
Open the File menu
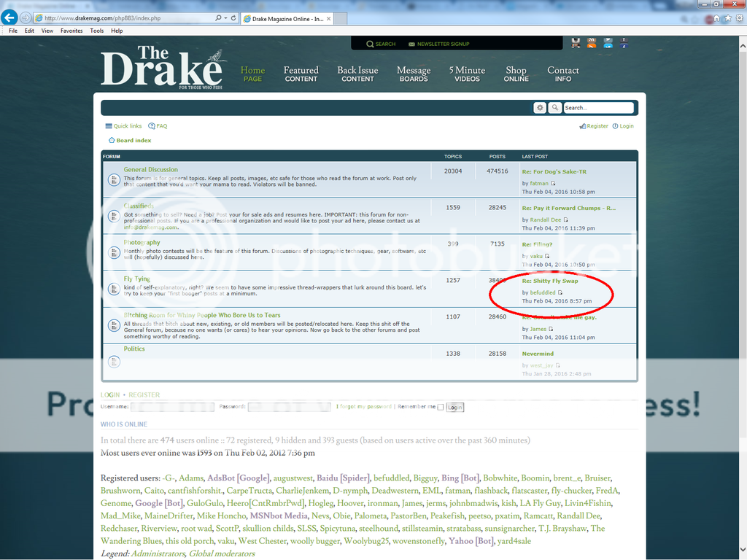point(13,31)
